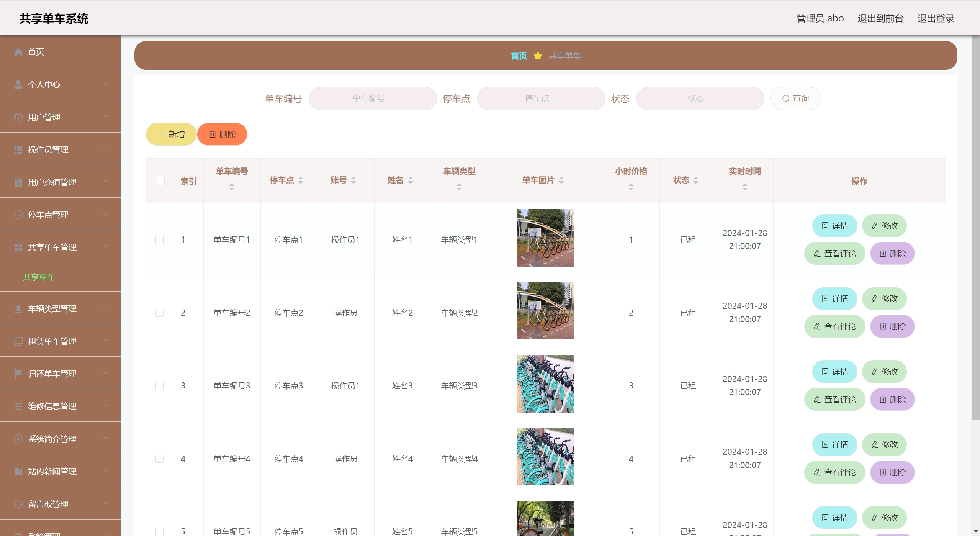Viewport: 980px width, 536px height.
Task: Open the bike thumbnail image in row 3
Action: pyautogui.click(x=545, y=384)
